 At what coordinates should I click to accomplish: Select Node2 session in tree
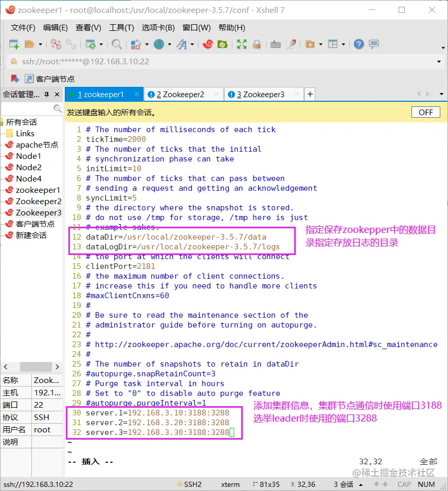coord(28,167)
